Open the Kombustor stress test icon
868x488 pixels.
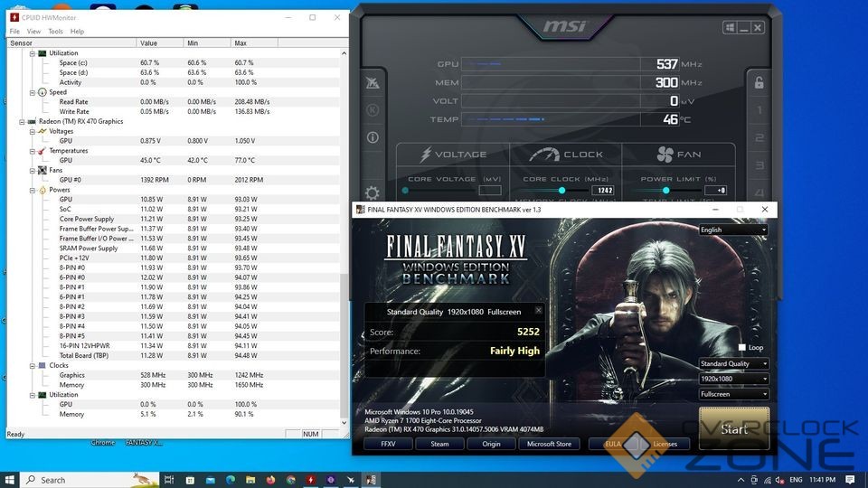373,110
